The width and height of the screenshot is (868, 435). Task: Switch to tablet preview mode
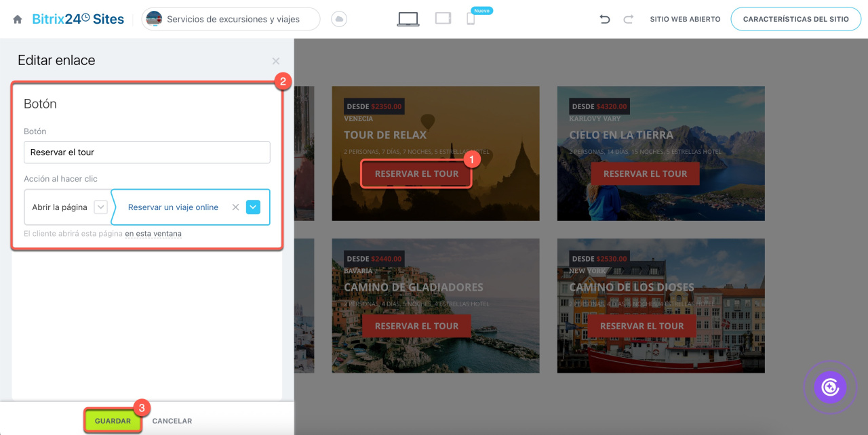pos(443,19)
